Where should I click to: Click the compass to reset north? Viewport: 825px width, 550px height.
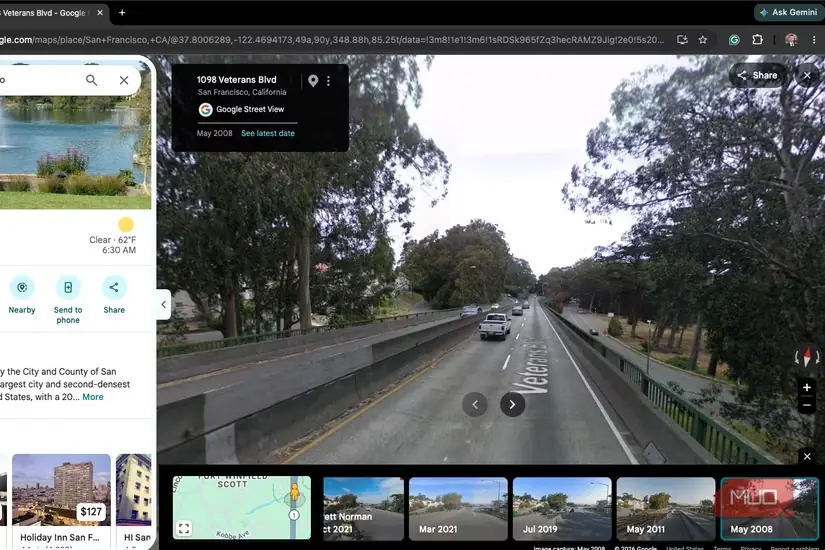click(x=807, y=357)
